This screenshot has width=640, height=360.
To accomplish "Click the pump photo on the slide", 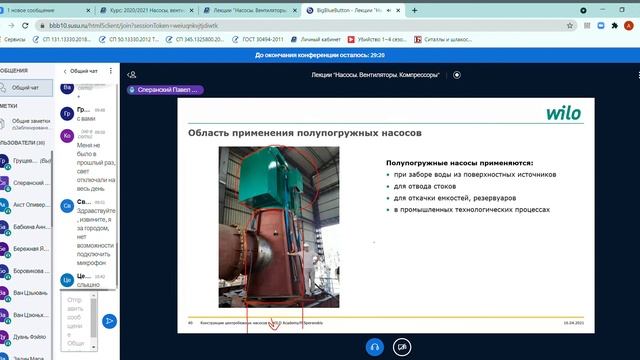I will click(x=279, y=227).
